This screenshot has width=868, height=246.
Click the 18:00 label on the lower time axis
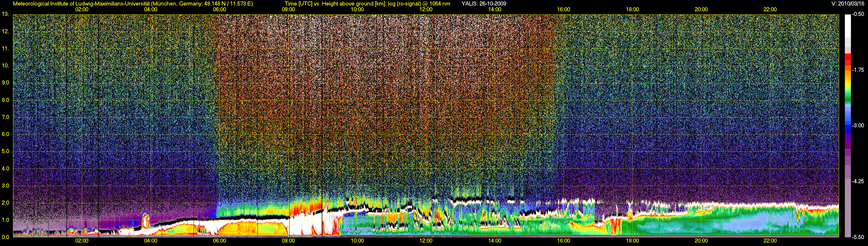tap(632, 241)
